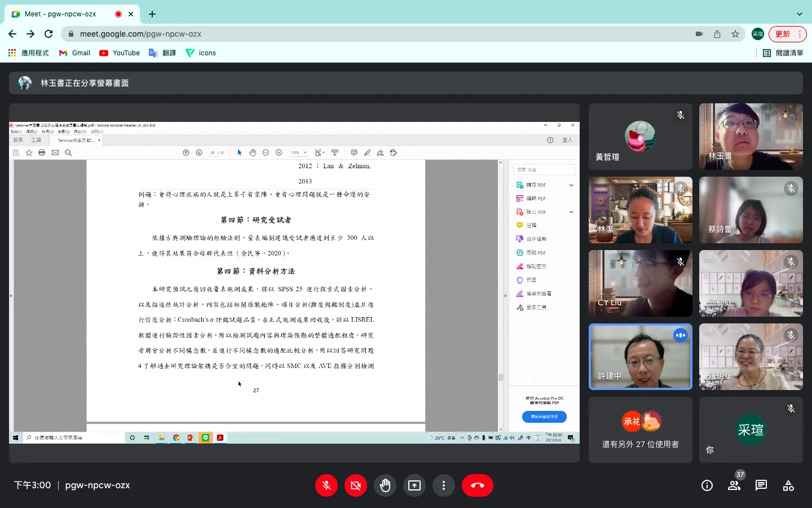Viewport: 812px width, 508px height.
Task: Expand the tab search chevron
Action: click(799, 14)
